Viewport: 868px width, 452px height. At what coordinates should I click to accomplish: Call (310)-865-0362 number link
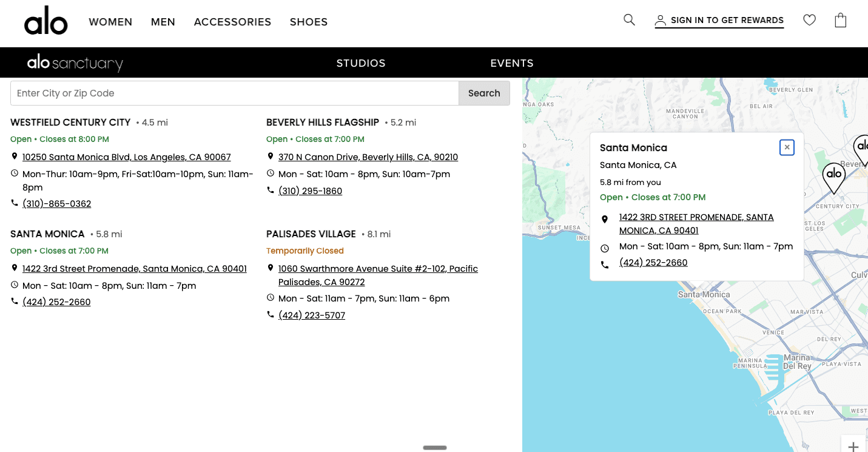[x=57, y=204]
